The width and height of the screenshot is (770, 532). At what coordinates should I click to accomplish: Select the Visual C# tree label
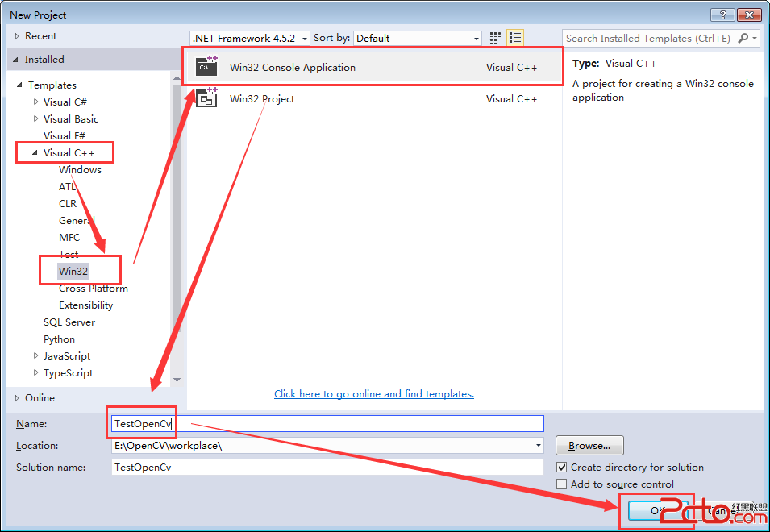click(65, 102)
